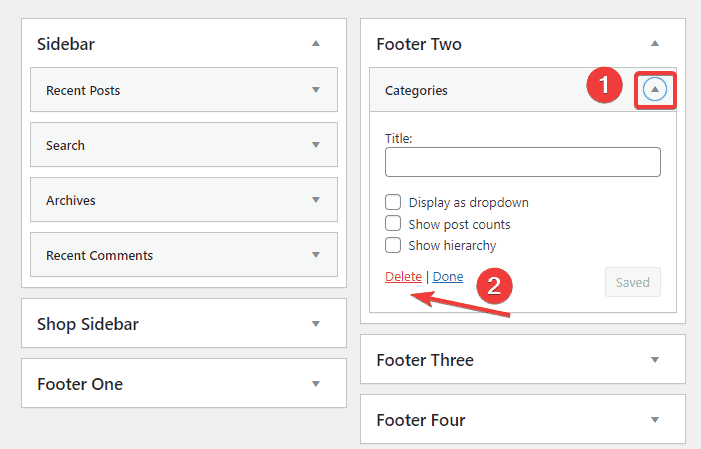Check the Show post counts option
The height and width of the screenshot is (449, 701).
pos(393,224)
